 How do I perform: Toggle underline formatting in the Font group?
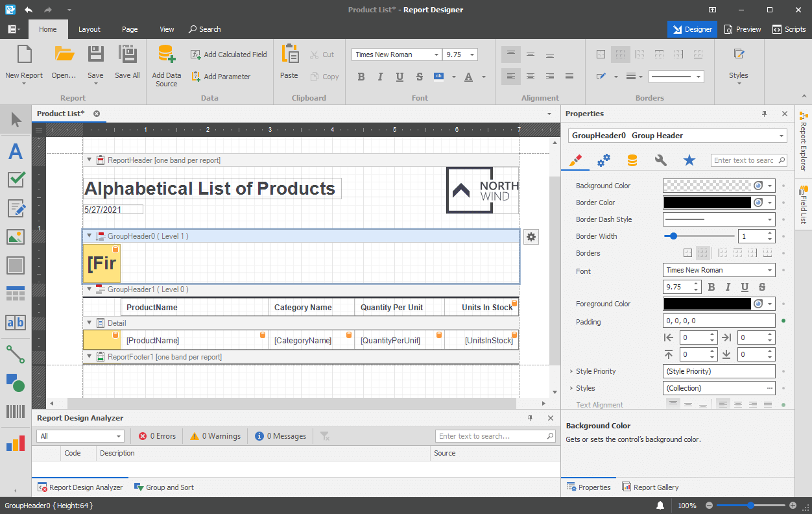coord(400,76)
